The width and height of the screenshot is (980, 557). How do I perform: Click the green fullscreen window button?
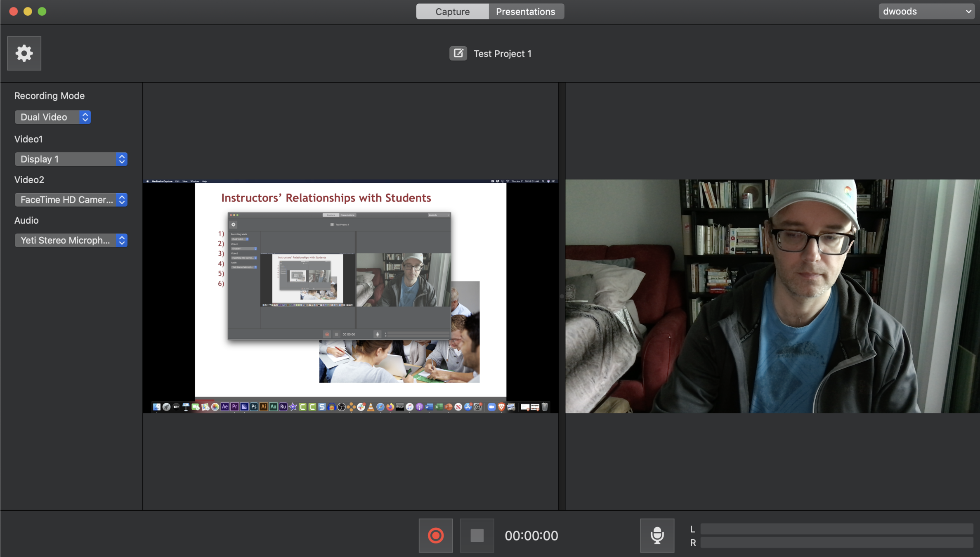[x=42, y=12]
